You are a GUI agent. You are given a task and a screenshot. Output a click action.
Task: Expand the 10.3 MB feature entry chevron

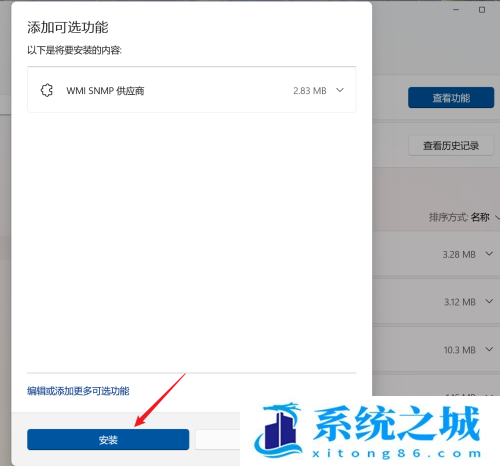pyautogui.click(x=489, y=349)
